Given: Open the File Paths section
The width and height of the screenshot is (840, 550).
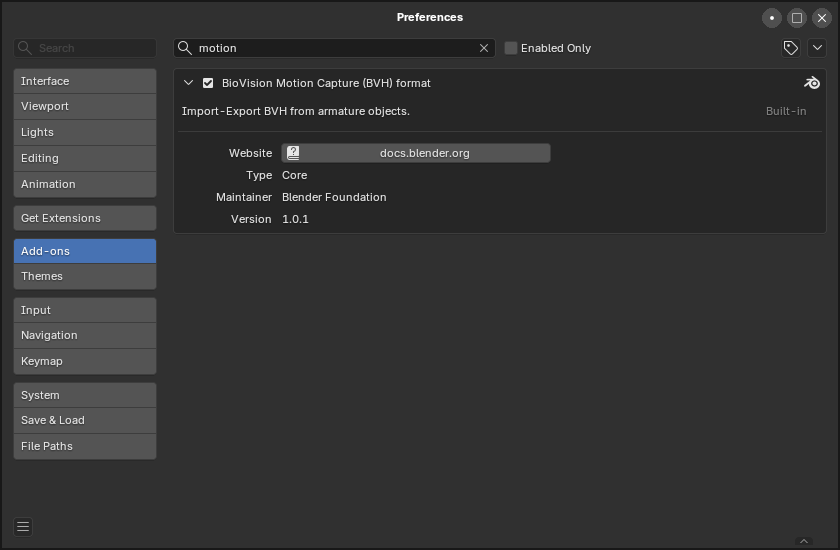Looking at the screenshot, I should pos(85,446).
